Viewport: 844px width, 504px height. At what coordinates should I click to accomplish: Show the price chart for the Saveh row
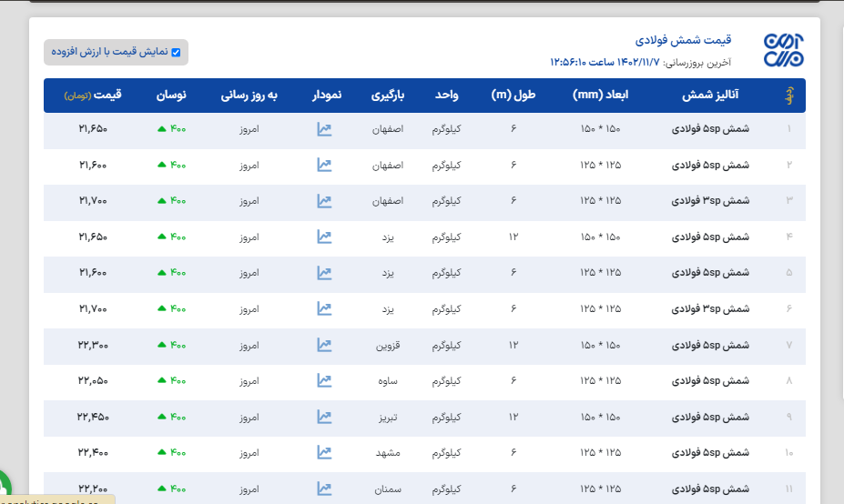324,381
